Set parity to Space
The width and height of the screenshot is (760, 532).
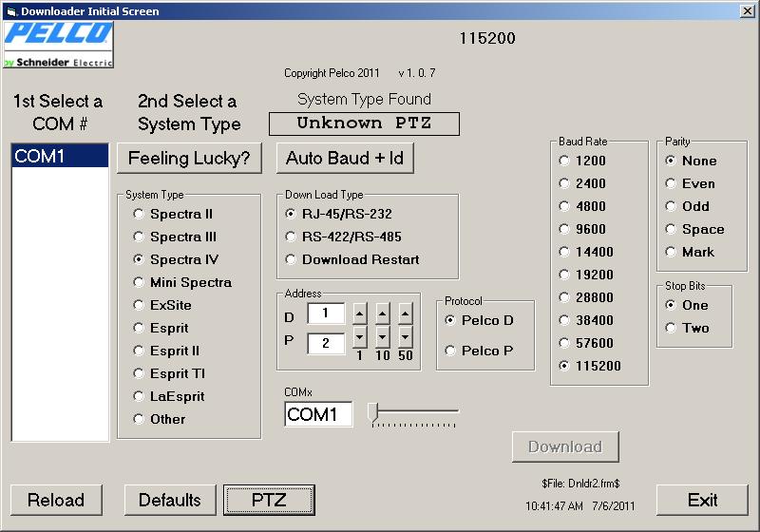tap(695, 229)
